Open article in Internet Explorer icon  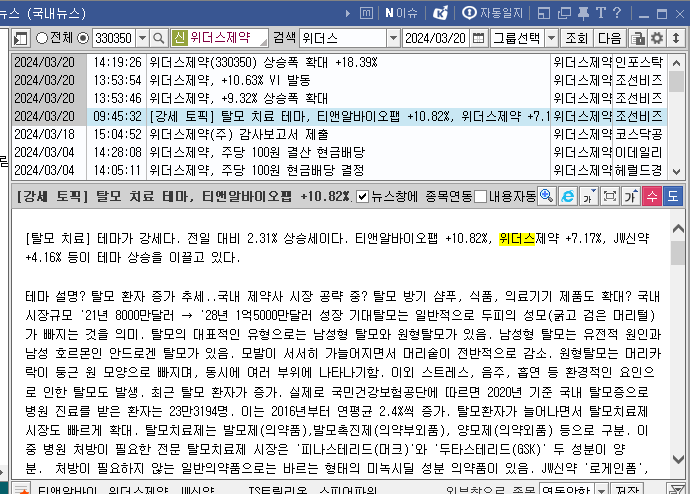pyautogui.click(x=568, y=196)
